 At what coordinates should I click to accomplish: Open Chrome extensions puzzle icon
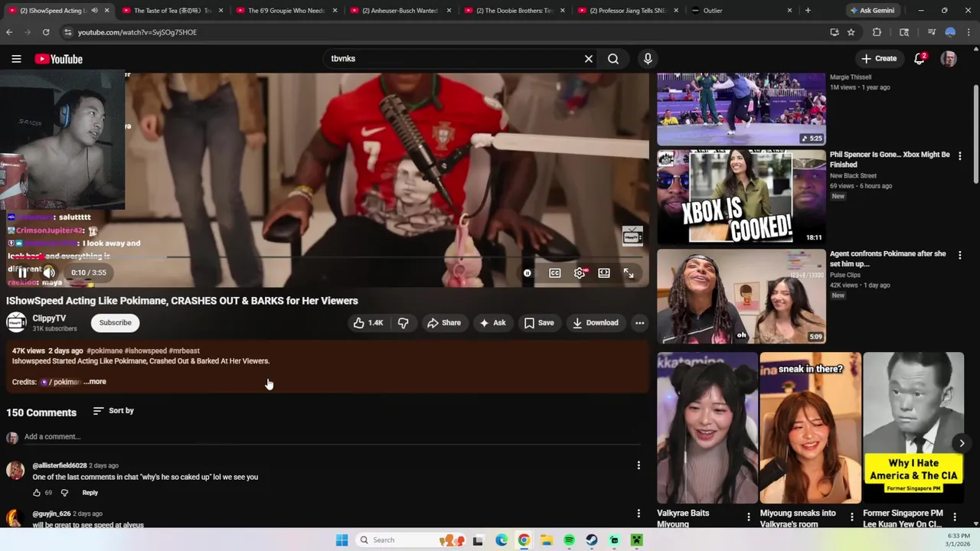click(877, 32)
